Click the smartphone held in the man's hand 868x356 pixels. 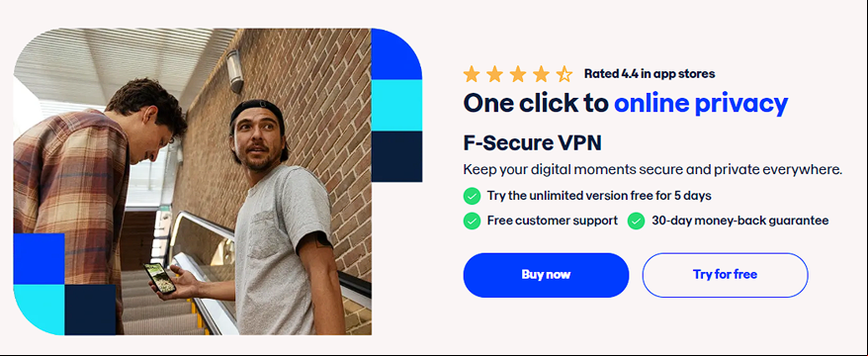160,278
